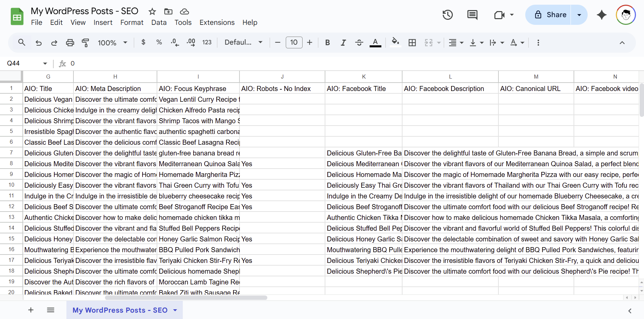Image resolution: width=644 pixels, height=319 pixels.
Task: Decrease decimal places
Action: click(x=175, y=42)
